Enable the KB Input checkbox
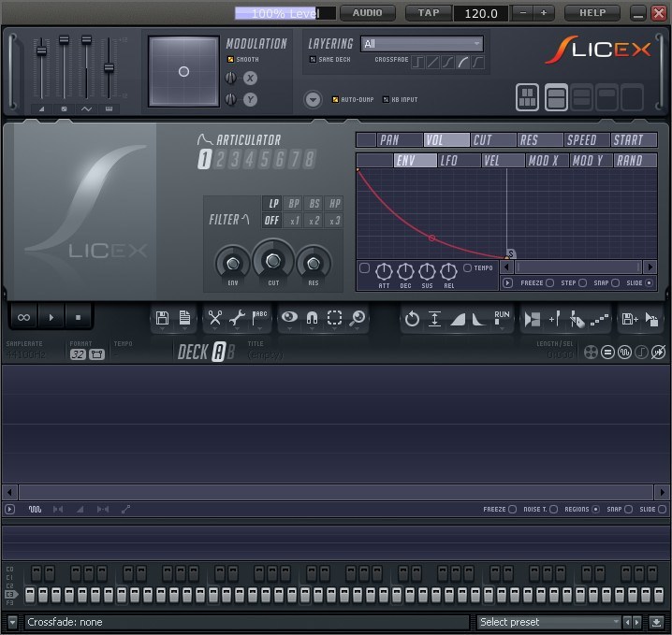672x635 pixels. click(x=386, y=99)
